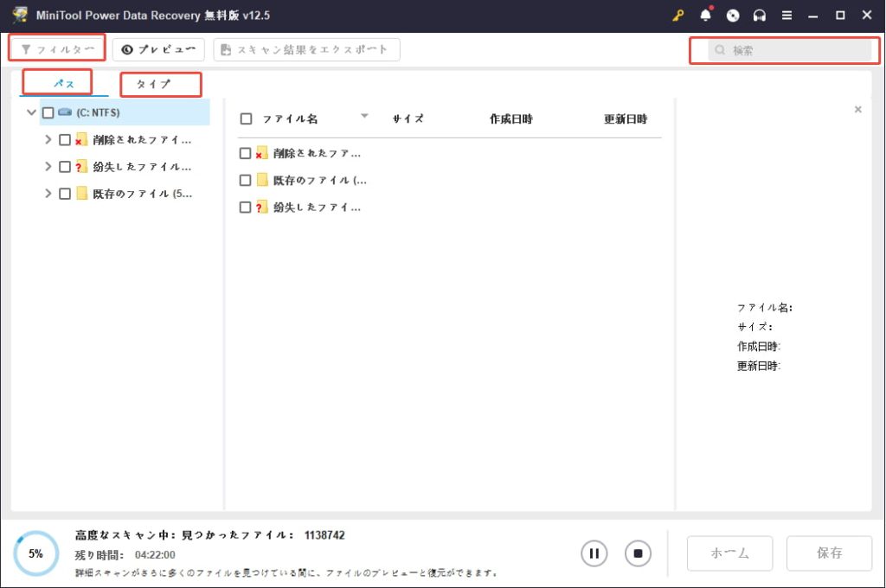Expand 紛失したファイル node in the tree
This screenshot has width=886, height=588.
coord(48,167)
